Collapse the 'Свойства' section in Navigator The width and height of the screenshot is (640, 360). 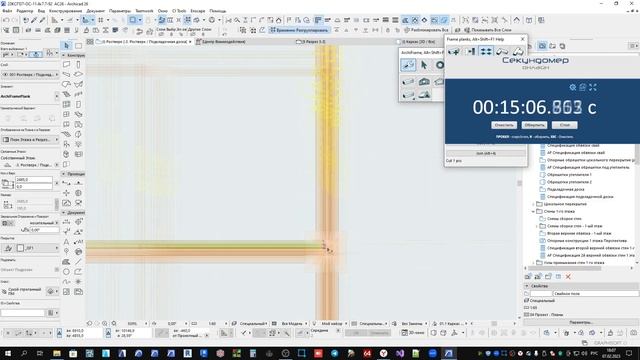point(527,286)
